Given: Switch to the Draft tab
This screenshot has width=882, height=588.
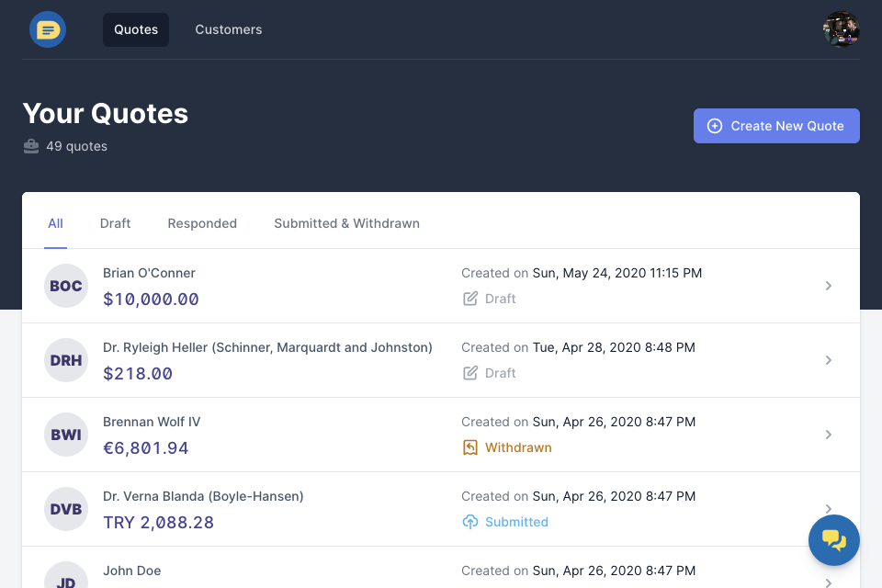Looking at the screenshot, I should click(x=115, y=223).
